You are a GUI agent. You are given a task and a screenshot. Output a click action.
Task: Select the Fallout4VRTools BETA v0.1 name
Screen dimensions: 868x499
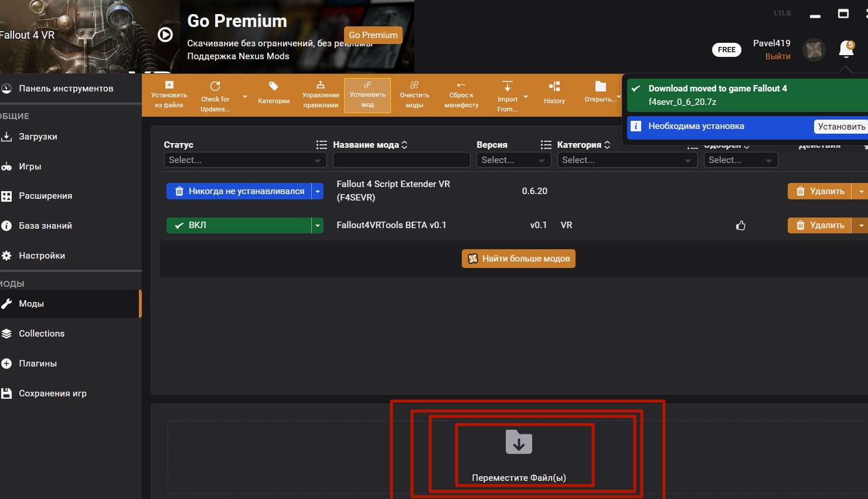click(x=392, y=225)
